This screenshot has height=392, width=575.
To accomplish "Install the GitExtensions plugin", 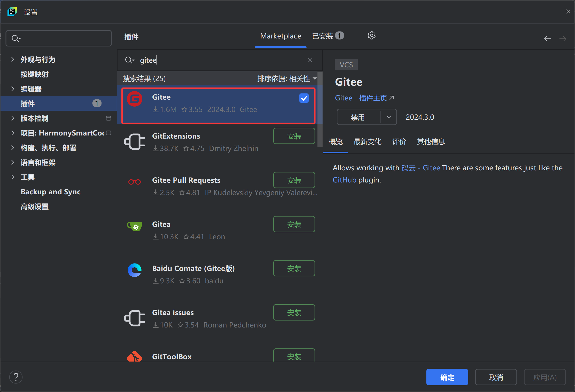I will coord(294,136).
